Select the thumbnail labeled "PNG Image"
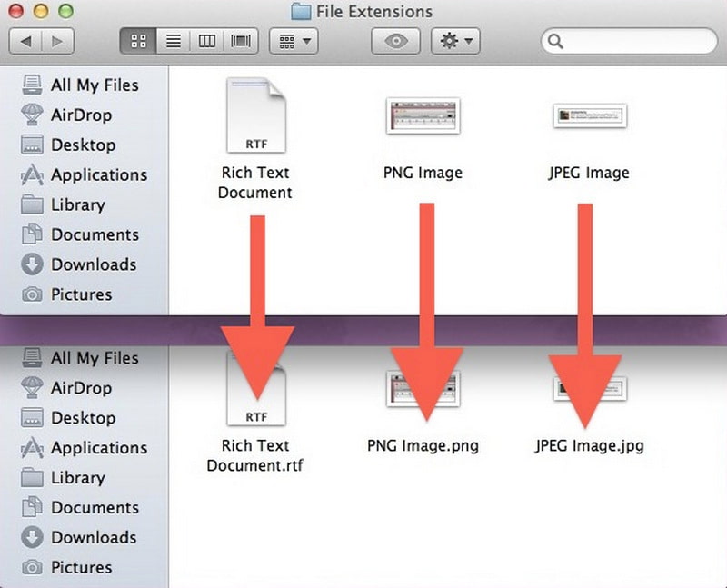727x588 pixels. 423,116
